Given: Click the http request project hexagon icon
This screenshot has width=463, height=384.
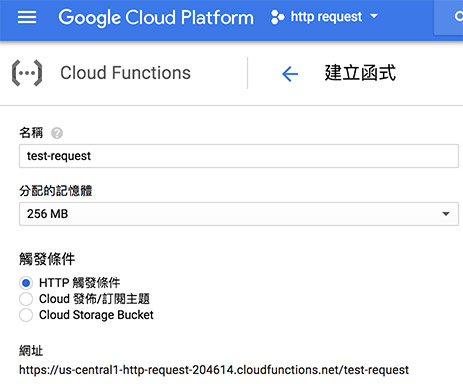Looking at the screenshot, I should [277, 17].
